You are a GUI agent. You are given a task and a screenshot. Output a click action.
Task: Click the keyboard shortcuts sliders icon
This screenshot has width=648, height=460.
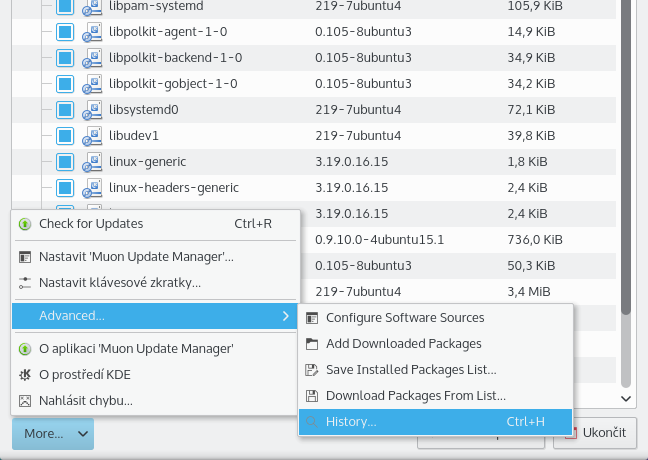tap(25, 283)
